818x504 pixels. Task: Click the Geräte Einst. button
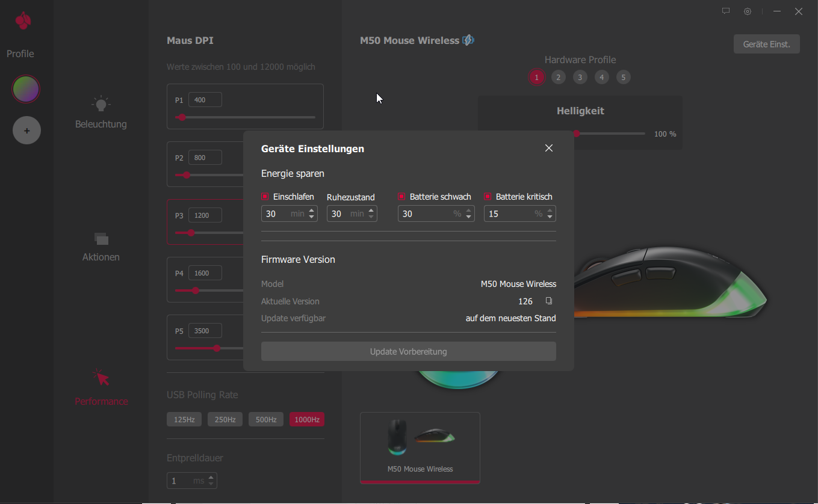(766, 44)
